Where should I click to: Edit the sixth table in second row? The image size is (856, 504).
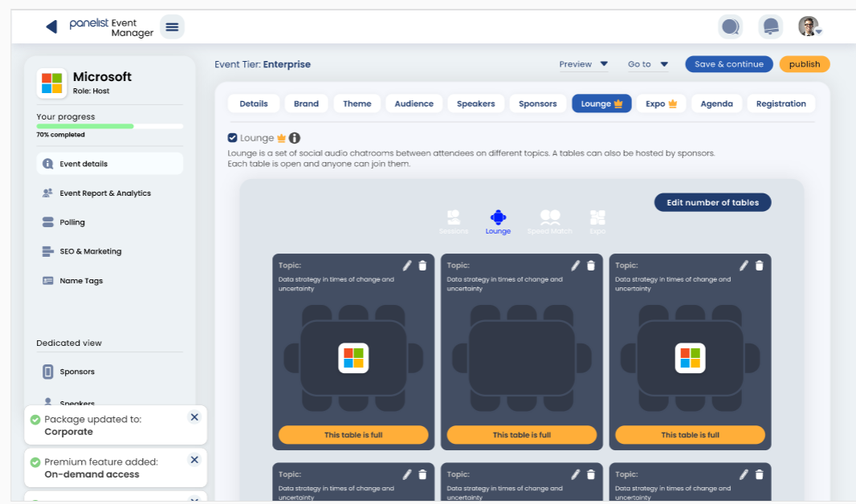(744, 474)
